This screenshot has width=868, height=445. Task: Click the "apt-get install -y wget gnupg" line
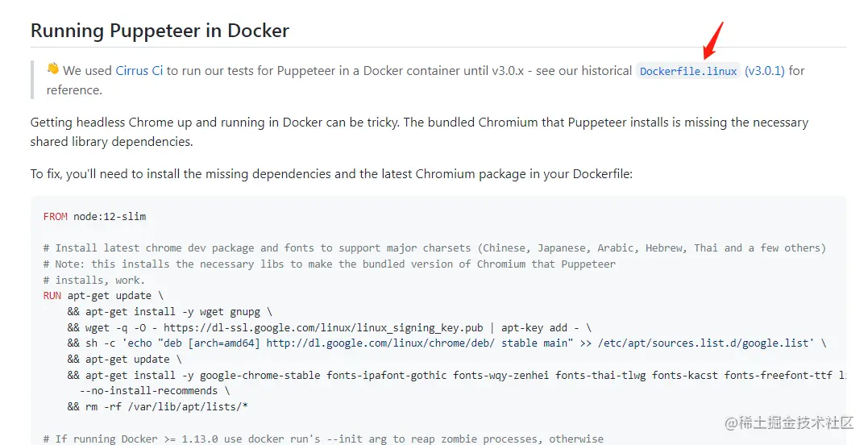(179, 311)
